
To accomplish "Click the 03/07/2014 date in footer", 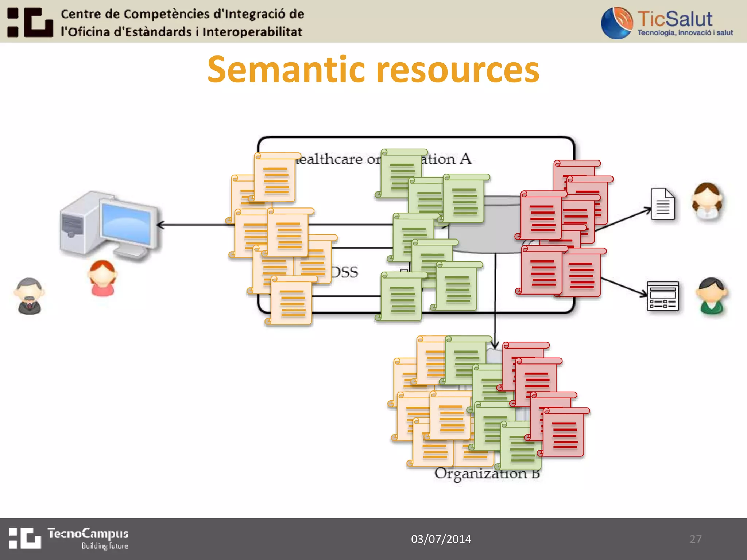I will (441, 539).
